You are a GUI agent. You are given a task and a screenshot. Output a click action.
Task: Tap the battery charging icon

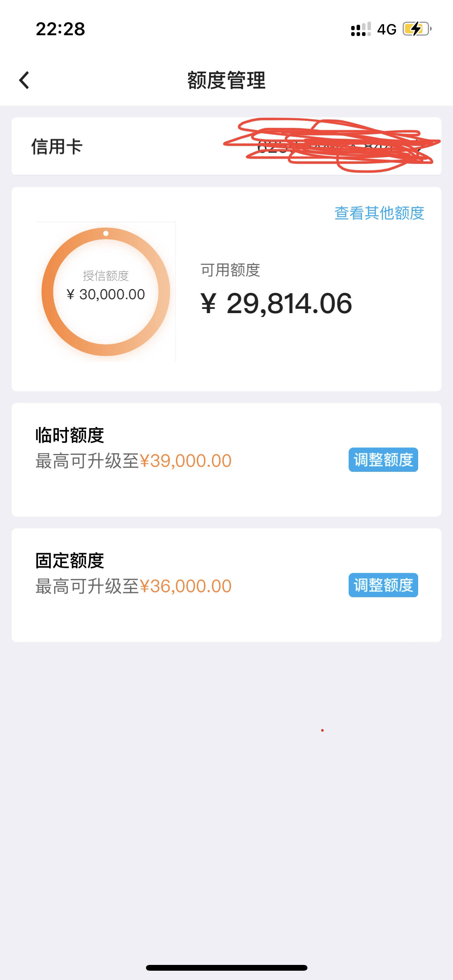pos(417,29)
